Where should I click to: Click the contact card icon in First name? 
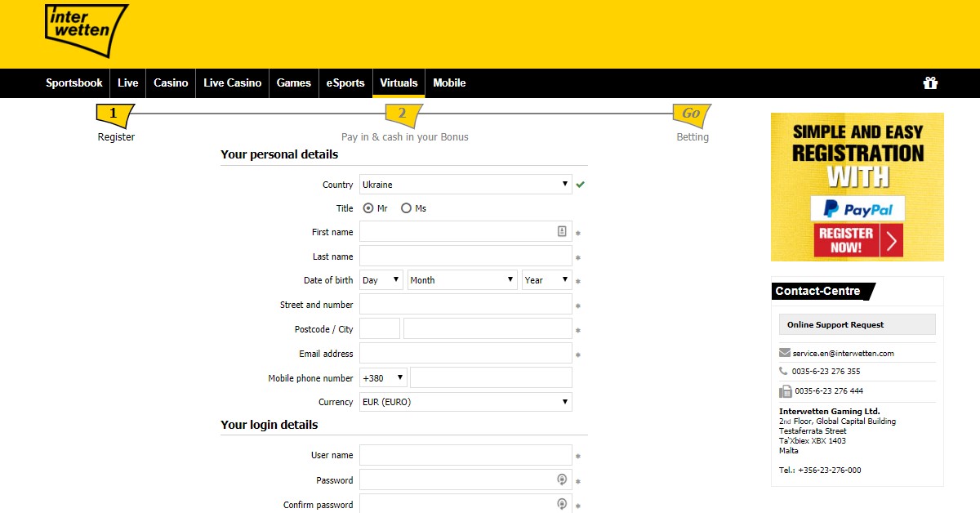pyautogui.click(x=562, y=231)
